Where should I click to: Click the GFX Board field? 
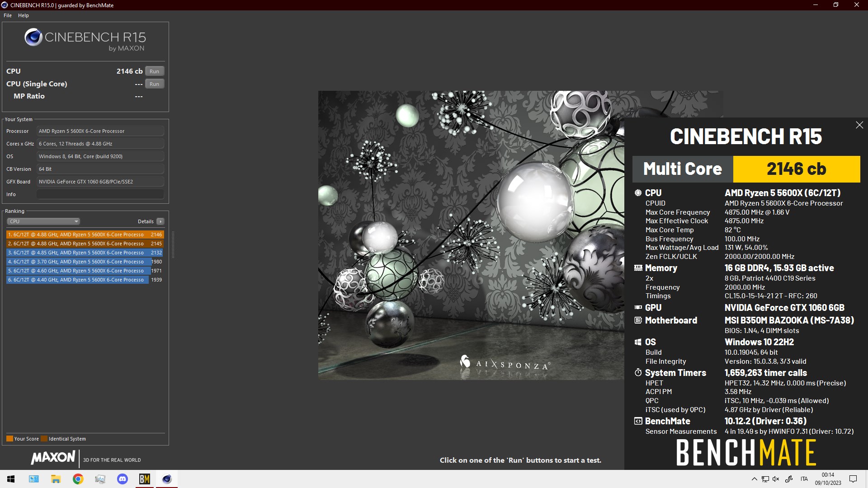click(x=100, y=182)
